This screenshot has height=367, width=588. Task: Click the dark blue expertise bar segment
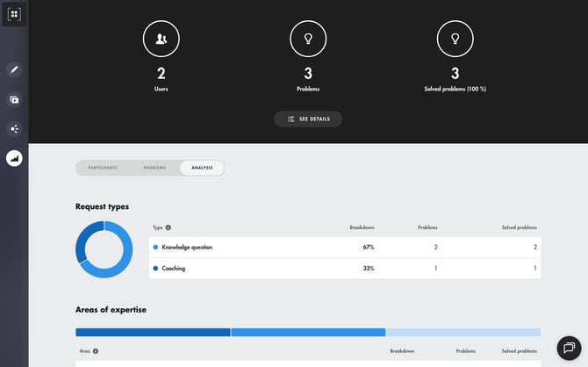tap(153, 332)
